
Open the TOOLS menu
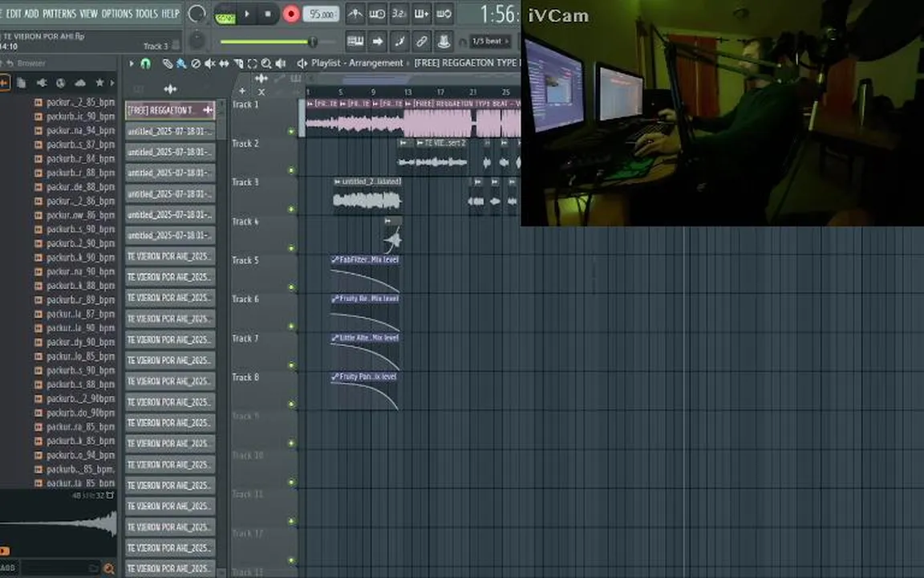(147, 13)
